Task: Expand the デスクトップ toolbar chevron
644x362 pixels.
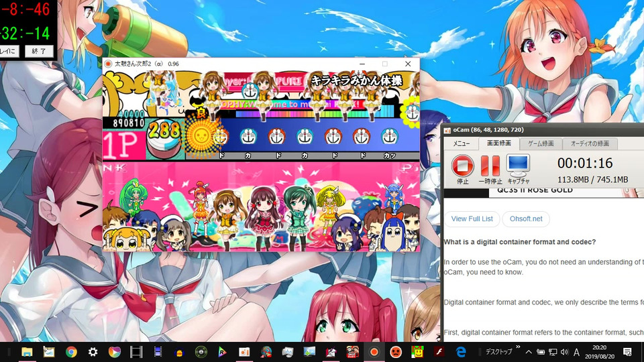Action: click(x=518, y=347)
